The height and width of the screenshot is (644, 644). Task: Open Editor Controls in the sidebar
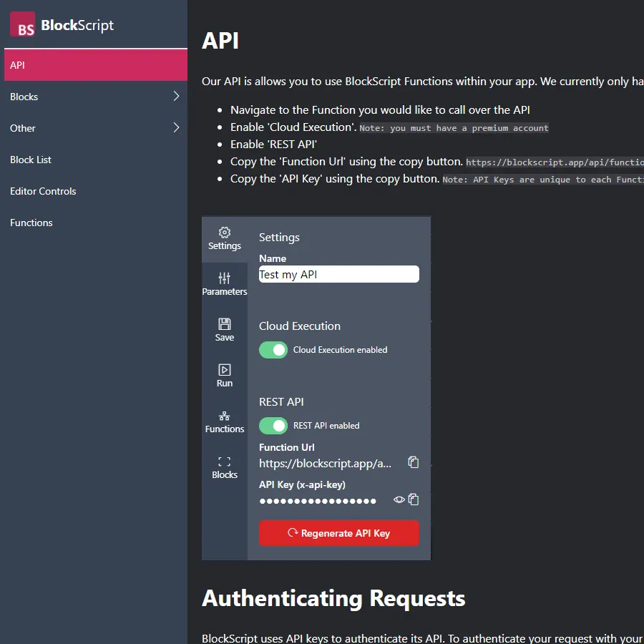(96, 191)
